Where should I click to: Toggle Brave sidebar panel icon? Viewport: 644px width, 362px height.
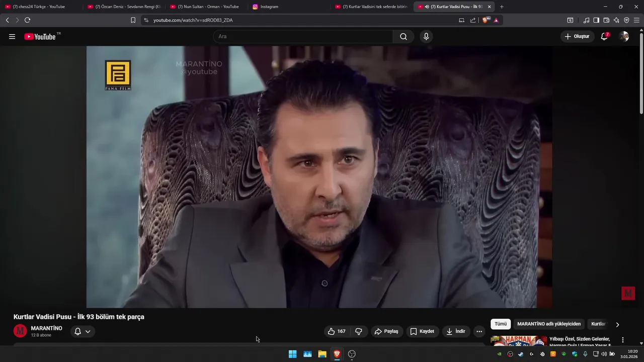(x=596, y=20)
